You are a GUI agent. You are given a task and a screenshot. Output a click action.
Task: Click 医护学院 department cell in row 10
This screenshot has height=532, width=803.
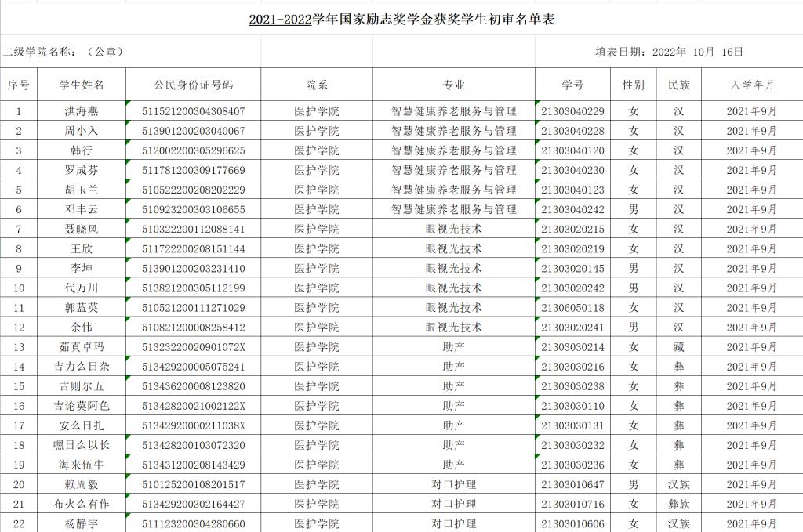pyautogui.click(x=317, y=288)
